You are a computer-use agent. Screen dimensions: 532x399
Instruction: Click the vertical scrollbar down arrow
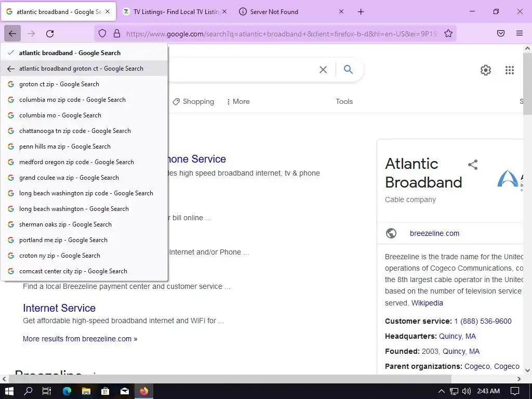click(528, 370)
